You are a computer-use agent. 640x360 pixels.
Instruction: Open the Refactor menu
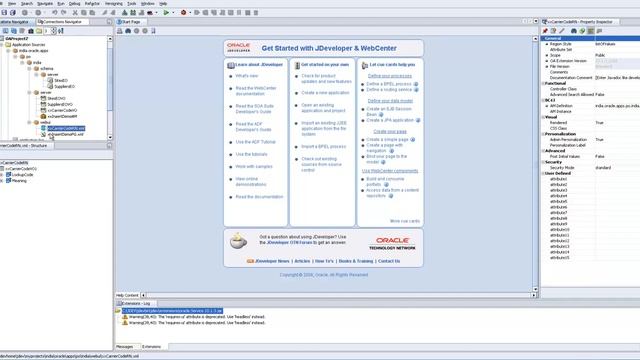92,3
